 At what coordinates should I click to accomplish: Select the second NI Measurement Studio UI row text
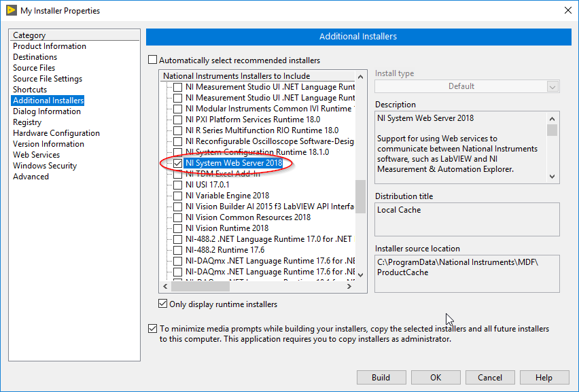270,98
